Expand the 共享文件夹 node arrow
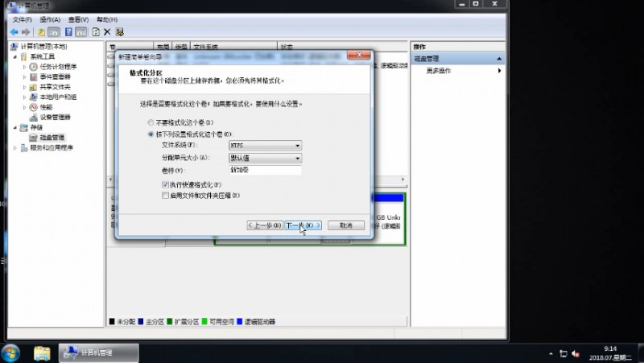The height and width of the screenshot is (363, 644). 24,87
